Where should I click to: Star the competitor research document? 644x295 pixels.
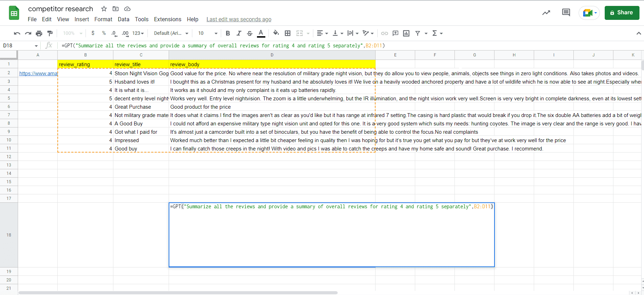tap(104, 9)
